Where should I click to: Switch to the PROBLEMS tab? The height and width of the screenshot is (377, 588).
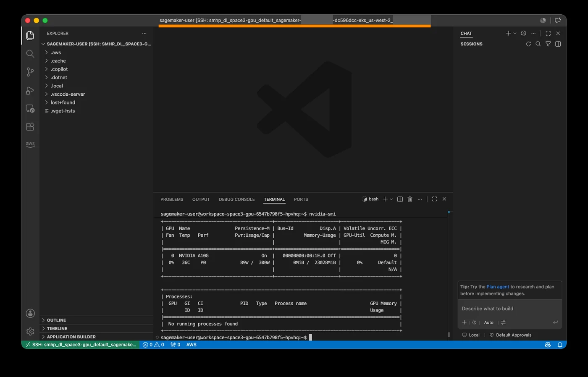pyautogui.click(x=172, y=199)
